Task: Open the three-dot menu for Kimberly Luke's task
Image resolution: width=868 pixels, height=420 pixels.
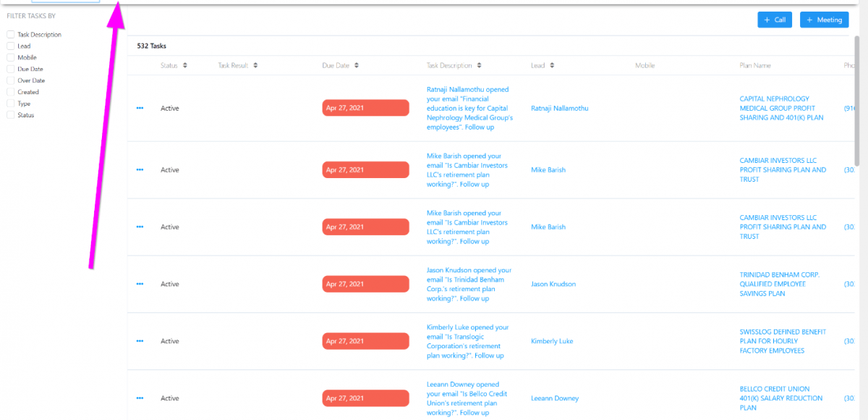Action: pos(140,341)
